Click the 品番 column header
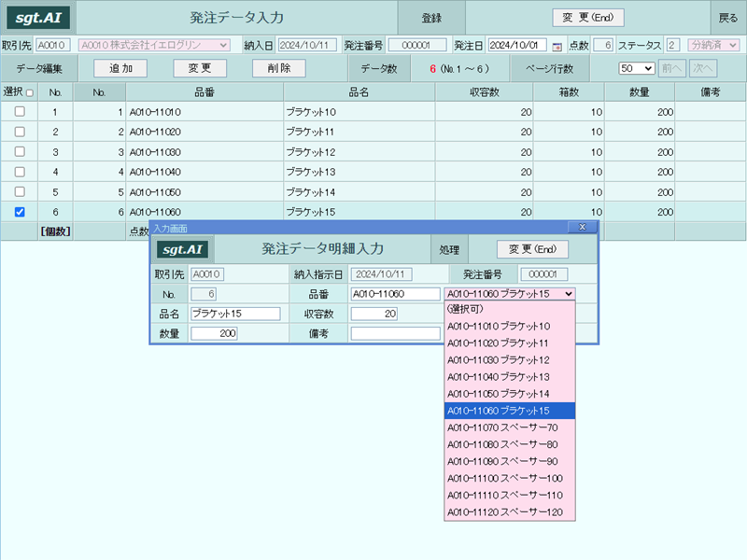The height and width of the screenshot is (560, 747). [204, 92]
